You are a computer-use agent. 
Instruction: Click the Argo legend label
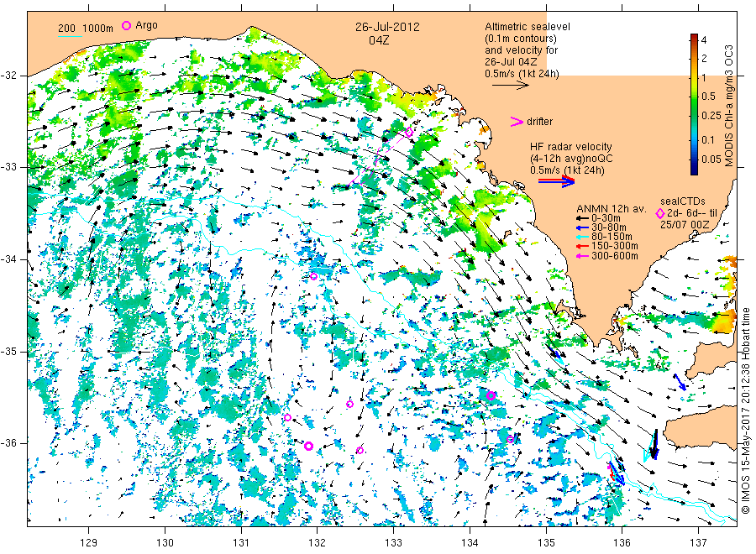pyautogui.click(x=146, y=25)
